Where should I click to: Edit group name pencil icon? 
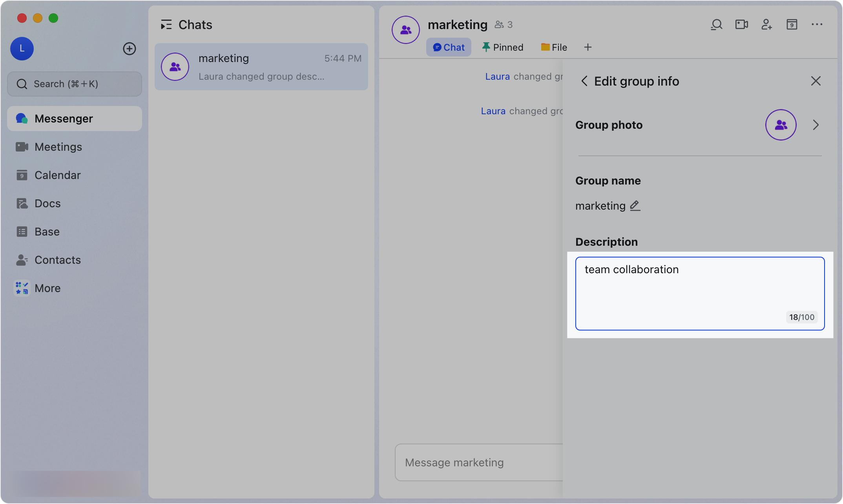635,206
